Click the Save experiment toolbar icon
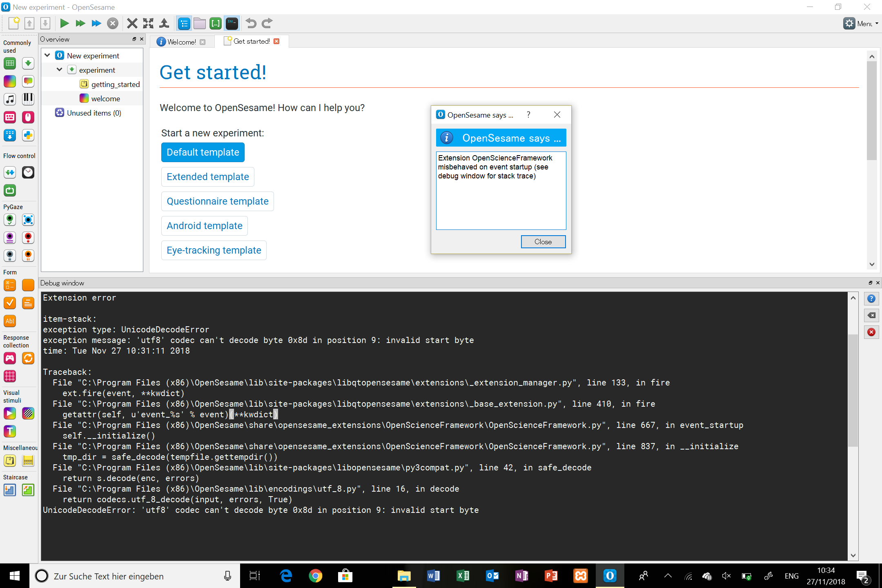Screen dimensions: 882x588 [x=45, y=23]
